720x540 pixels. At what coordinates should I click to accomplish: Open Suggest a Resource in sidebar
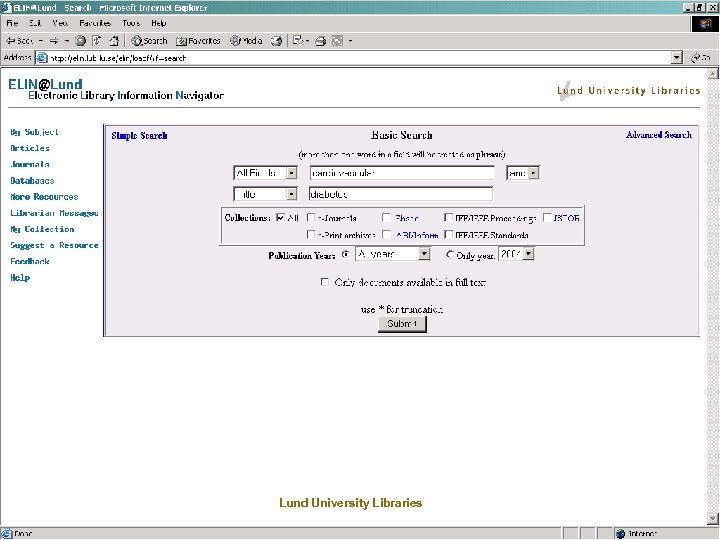point(54,245)
